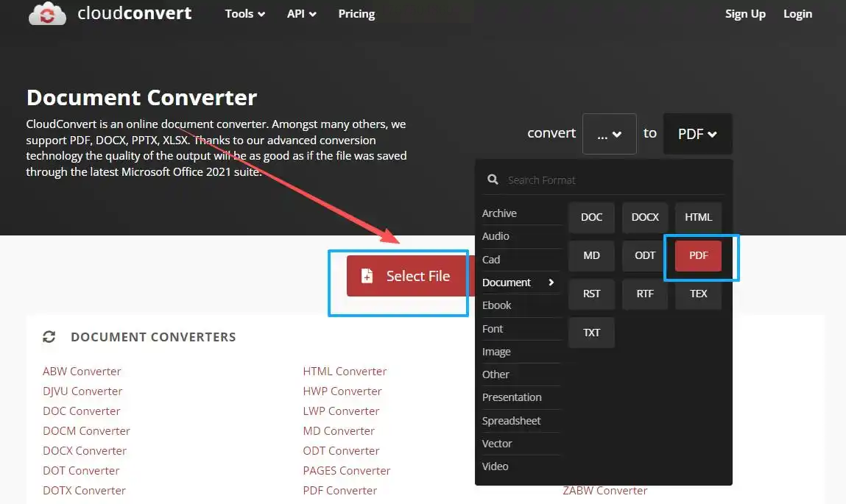The height and width of the screenshot is (504, 846).
Task: Choose the RST format button
Action: click(591, 294)
